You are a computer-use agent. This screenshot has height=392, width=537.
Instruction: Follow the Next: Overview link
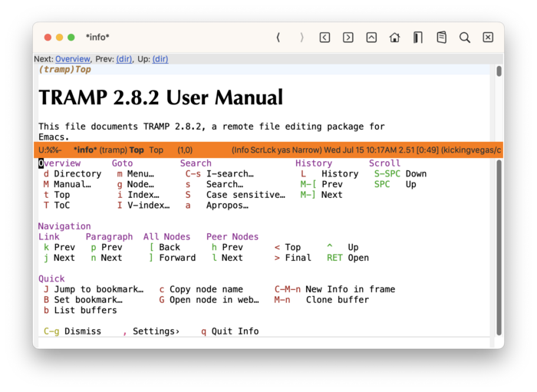[73, 59]
